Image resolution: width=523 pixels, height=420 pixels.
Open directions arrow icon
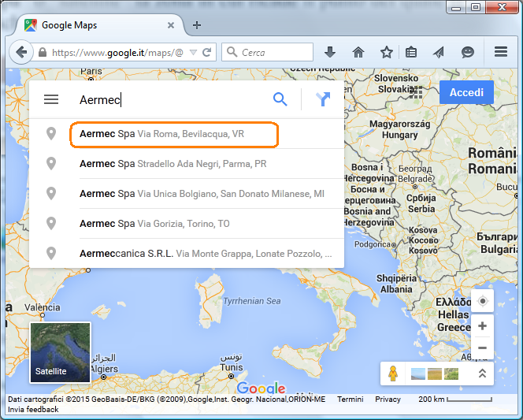323,99
